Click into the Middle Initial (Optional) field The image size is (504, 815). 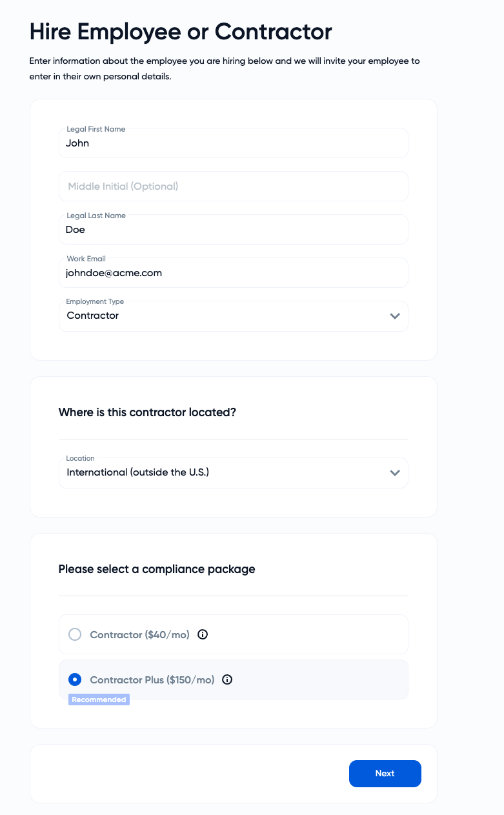point(232,186)
